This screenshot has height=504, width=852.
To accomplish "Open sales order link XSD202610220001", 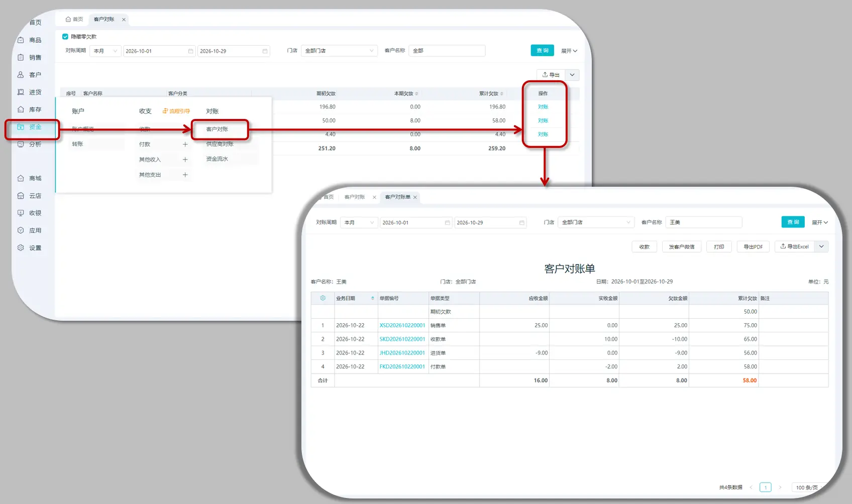I will pyautogui.click(x=402, y=325).
